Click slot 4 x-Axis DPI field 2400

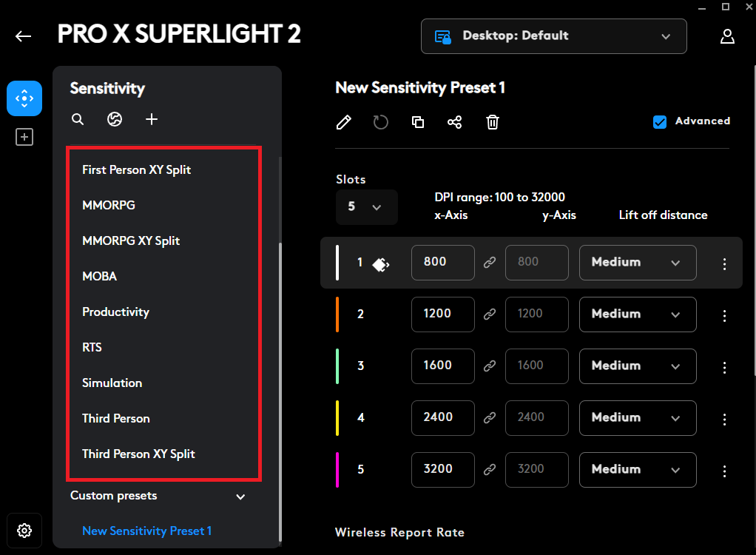[x=442, y=417]
